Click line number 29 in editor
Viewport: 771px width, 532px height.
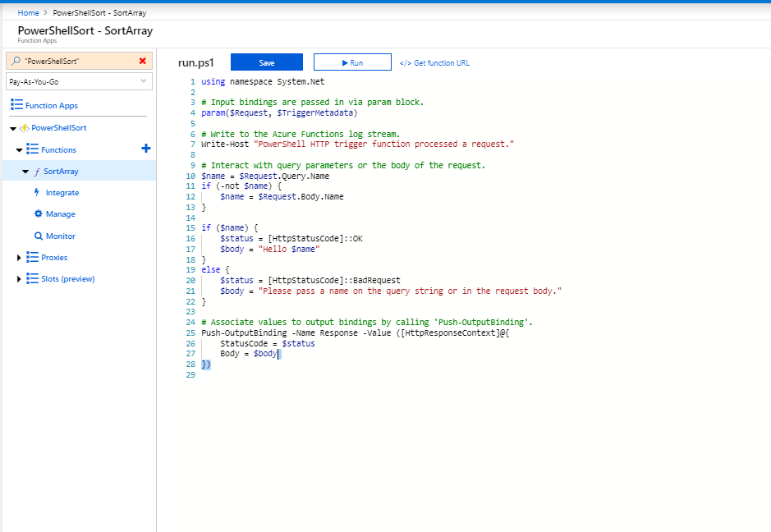click(190, 374)
